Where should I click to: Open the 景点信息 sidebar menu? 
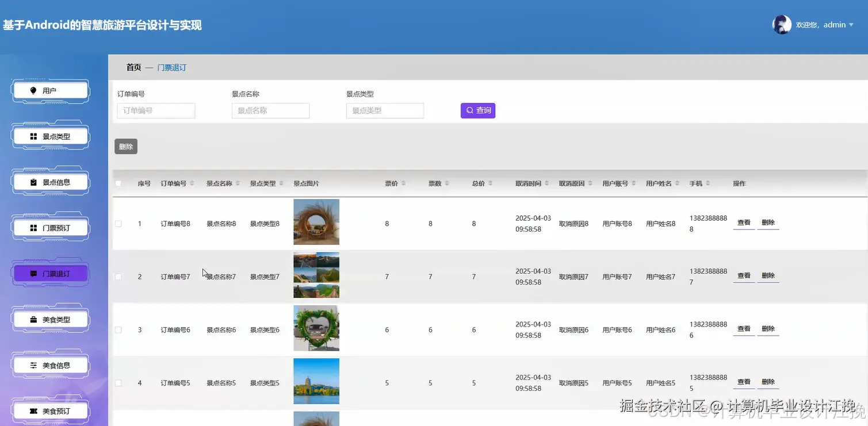(x=51, y=182)
